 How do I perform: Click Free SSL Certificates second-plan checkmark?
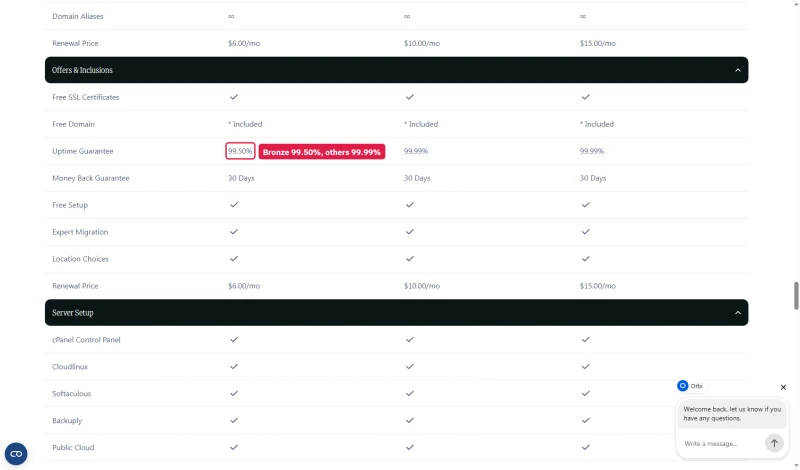click(x=410, y=97)
